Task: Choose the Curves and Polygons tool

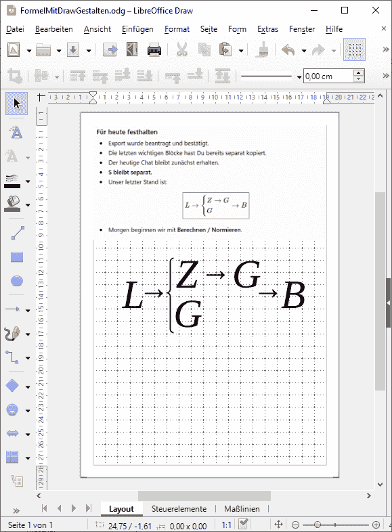Action: click(13, 334)
